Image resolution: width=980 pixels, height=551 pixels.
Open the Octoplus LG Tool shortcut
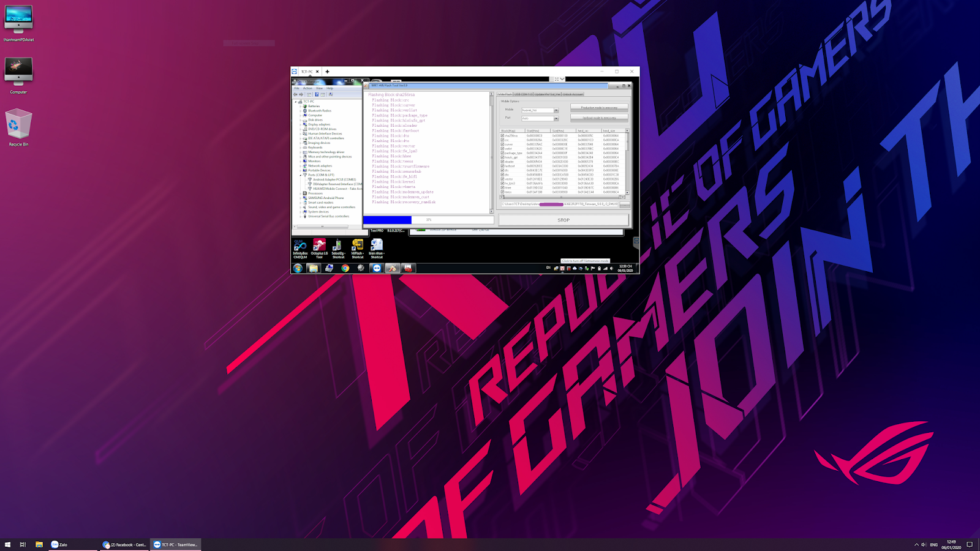coord(319,249)
